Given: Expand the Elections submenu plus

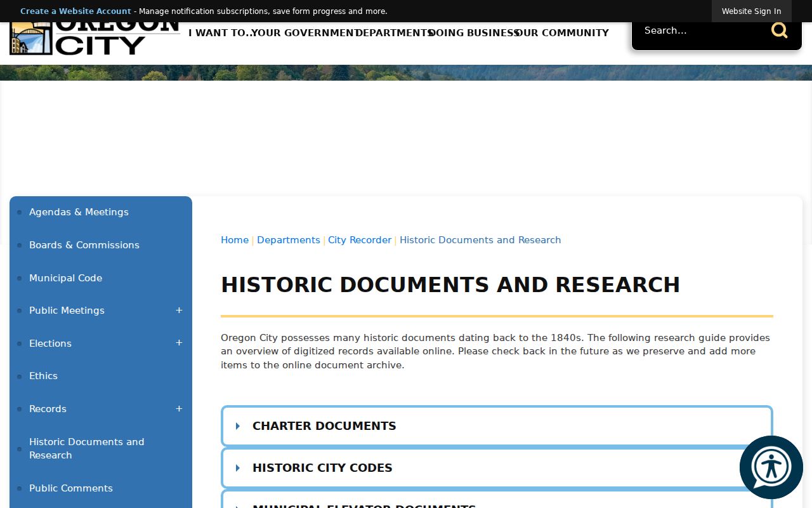Looking at the screenshot, I should pos(179,343).
